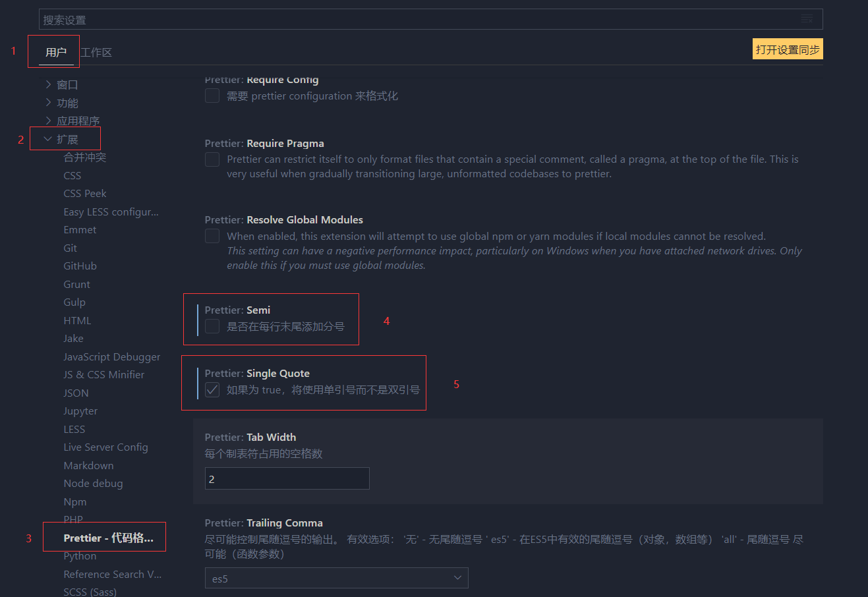Select Markdown in the extensions list
The image size is (868, 597).
pos(88,465)
